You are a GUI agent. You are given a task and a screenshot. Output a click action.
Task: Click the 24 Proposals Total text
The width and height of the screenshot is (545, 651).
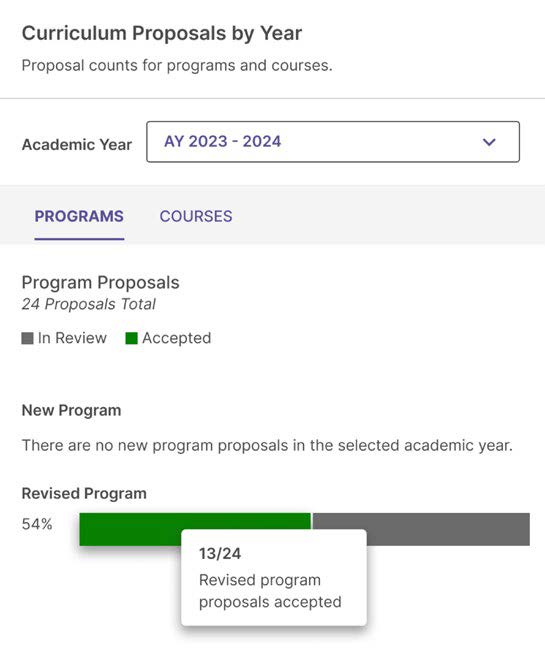pyautogui.click(x=89, y=304)
